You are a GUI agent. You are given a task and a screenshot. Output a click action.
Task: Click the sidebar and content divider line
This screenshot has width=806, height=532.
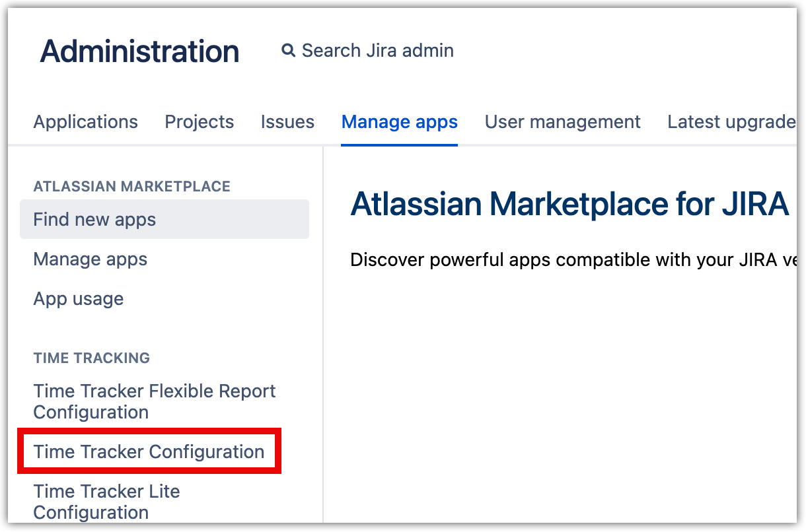323,330
